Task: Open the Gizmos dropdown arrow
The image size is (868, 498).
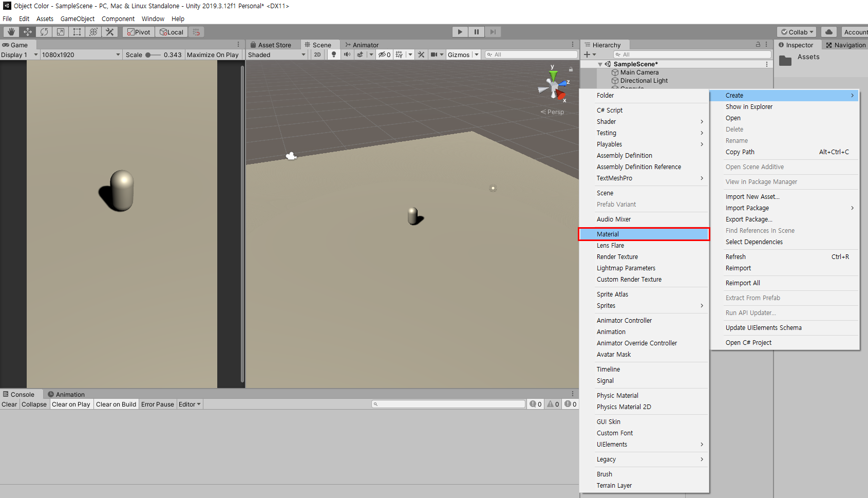Action: 477,54
